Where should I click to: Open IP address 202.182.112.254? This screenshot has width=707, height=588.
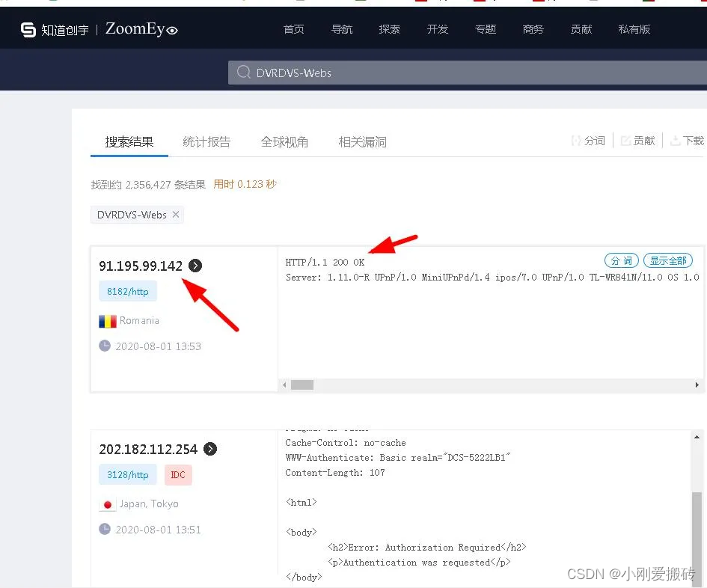148,450
